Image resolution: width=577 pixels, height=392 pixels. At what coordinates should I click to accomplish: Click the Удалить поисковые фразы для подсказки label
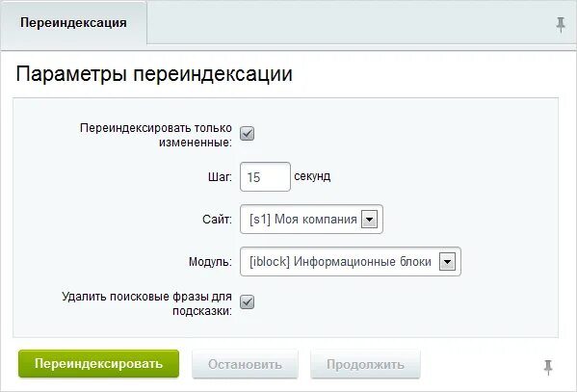point(147,303)
